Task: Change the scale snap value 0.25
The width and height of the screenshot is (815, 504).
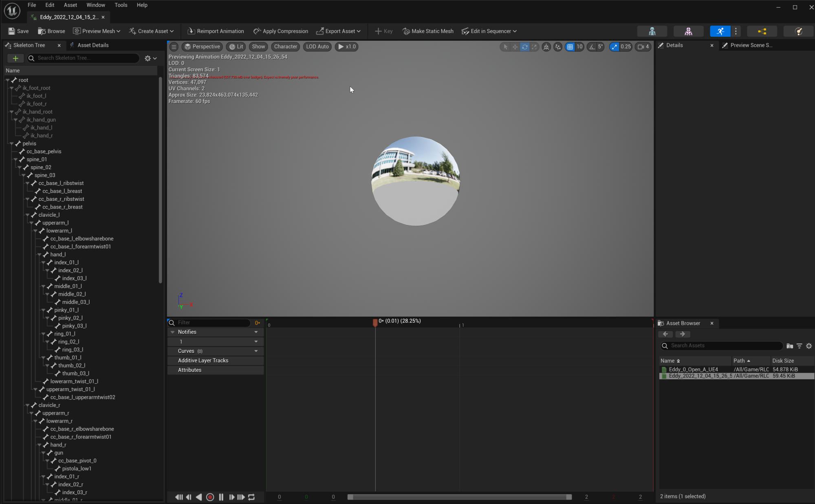Action: click(x=626, y=47)
